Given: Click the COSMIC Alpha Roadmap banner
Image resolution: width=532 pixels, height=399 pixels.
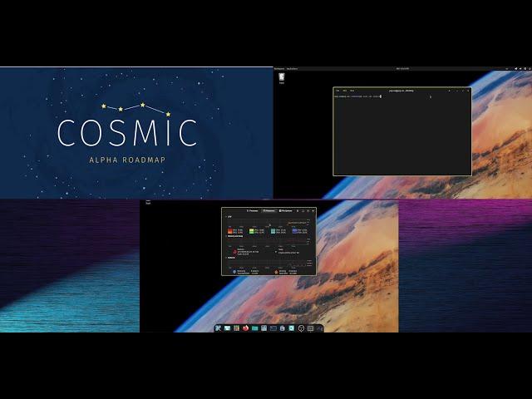Looking at the screenshot, I should 136,133.
